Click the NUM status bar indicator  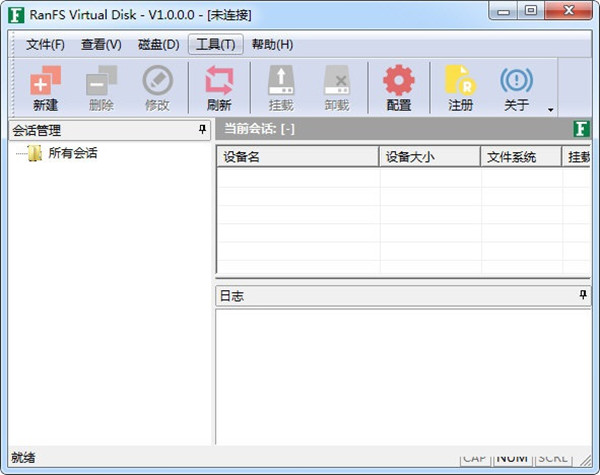pyautogui.click(x=512, y=459)
